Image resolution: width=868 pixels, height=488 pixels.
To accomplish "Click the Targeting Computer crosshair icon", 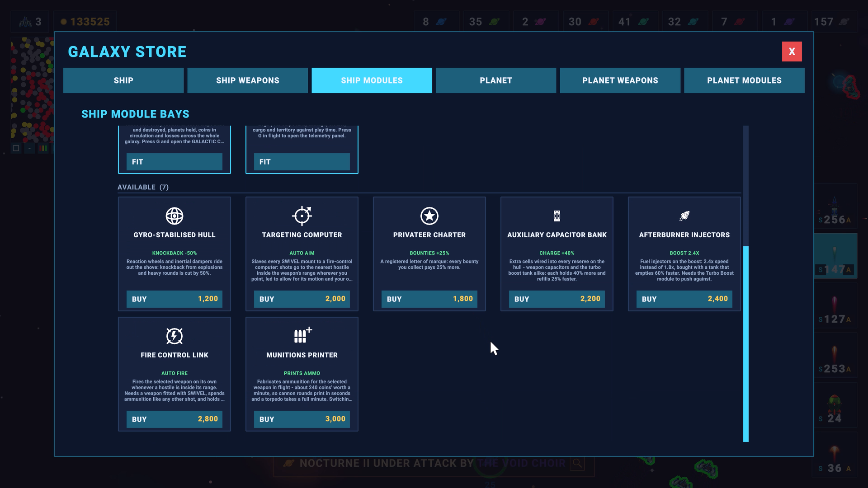I will [x=302, y=216].
